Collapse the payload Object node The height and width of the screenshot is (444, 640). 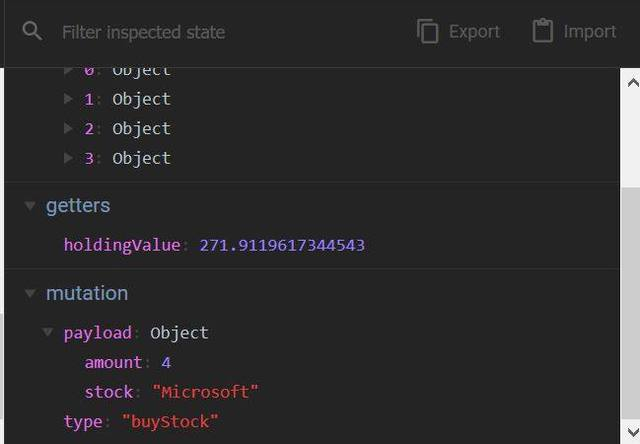[48, 332]
